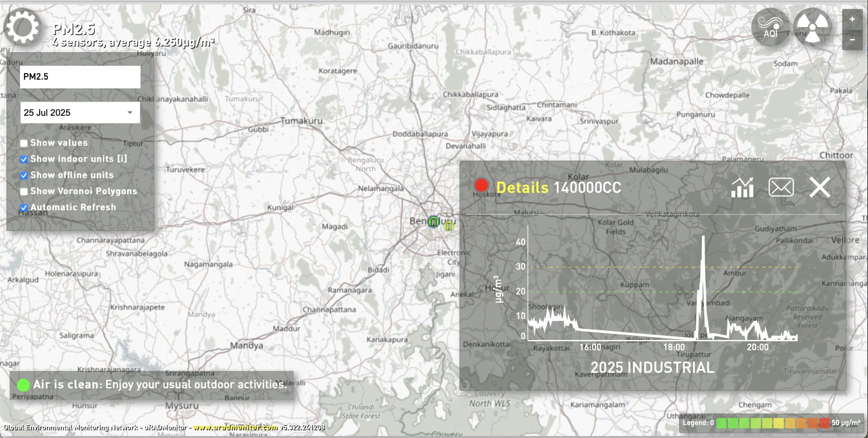Click the red legend swatch
868x438 pixels.
(x=824, y=423)
